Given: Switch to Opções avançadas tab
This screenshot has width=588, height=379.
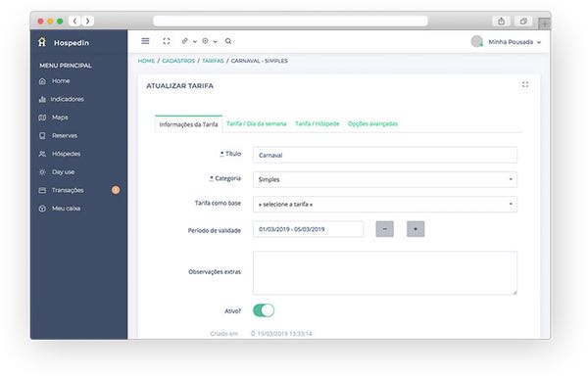Looking at the screenshot, I should tap(372, 123).
